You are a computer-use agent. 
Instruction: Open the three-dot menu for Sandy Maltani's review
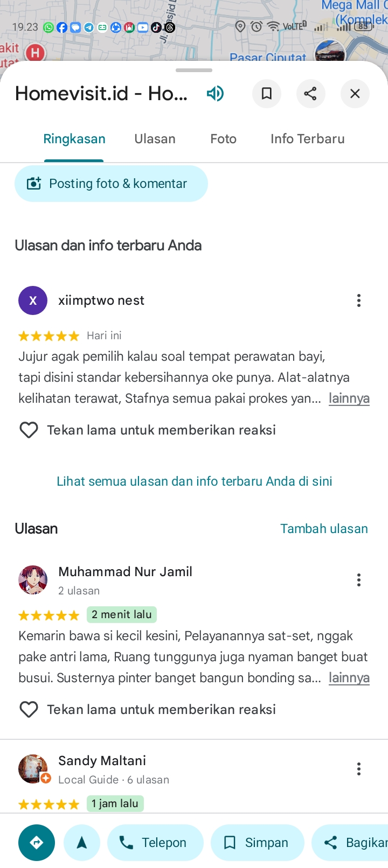click(x=359, y=769)
